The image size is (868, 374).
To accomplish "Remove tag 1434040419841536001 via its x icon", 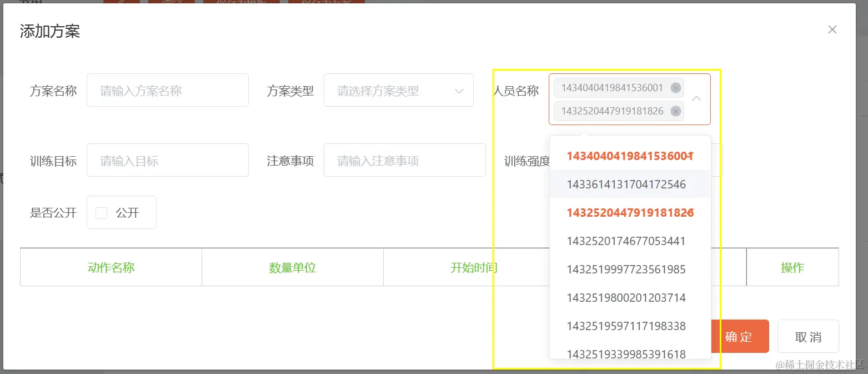I will [x=675, y=88].
